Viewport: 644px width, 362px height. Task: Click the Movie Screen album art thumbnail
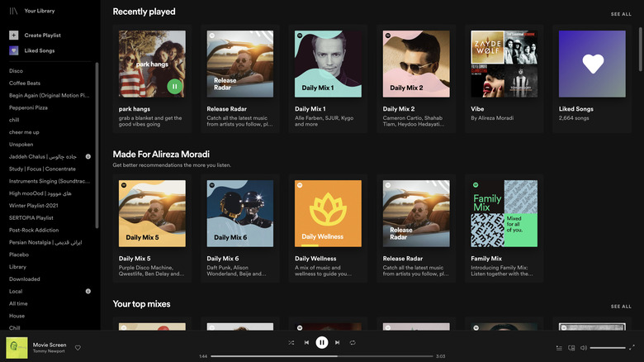coord(17,348)
